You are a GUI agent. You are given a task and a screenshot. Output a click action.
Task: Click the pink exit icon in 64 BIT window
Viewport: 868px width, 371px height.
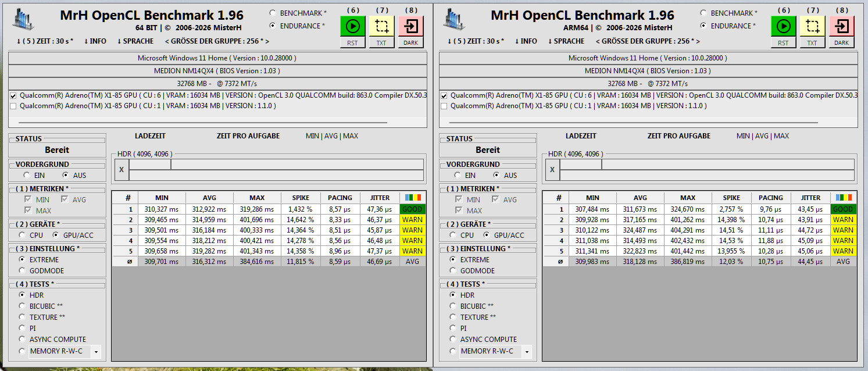tap(410, 26)
